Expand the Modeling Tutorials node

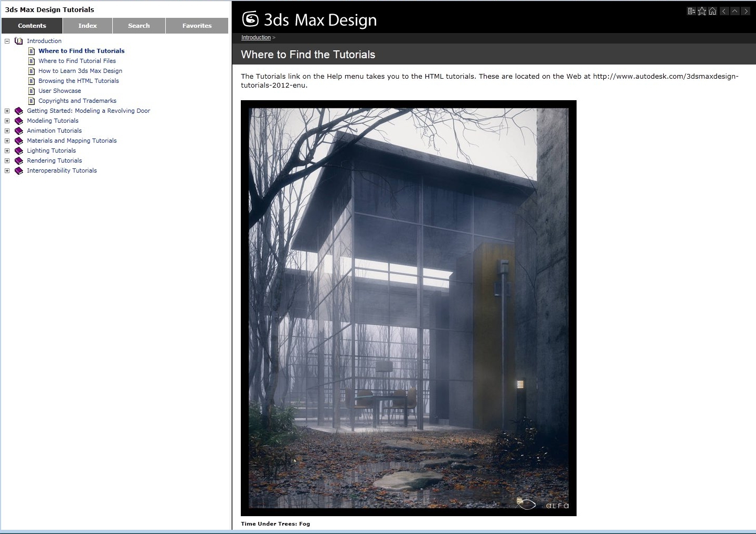tap(7, 121)
